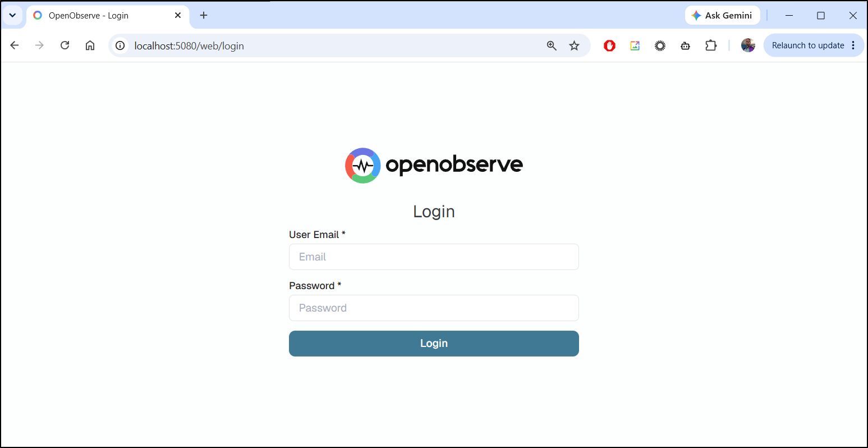
Task: Minimize the Chrome window
Action: 789,15
